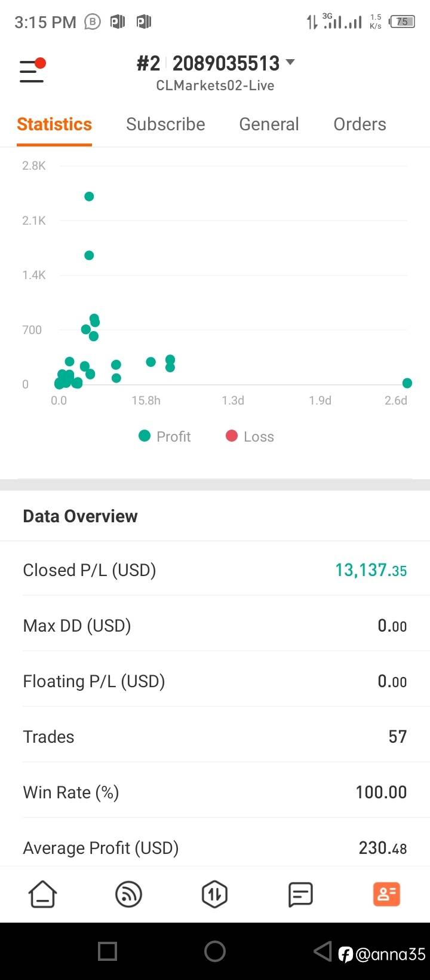Tap the CLMarkets02-Live server label
Screen dimensions: 430x980
click(215, 85)
